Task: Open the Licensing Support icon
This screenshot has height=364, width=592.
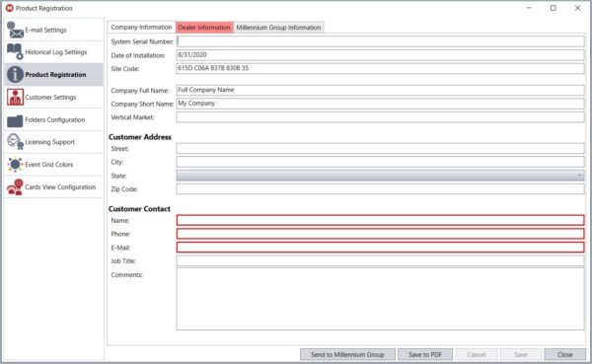Action: pyautogui.click(x=15, y=142)
